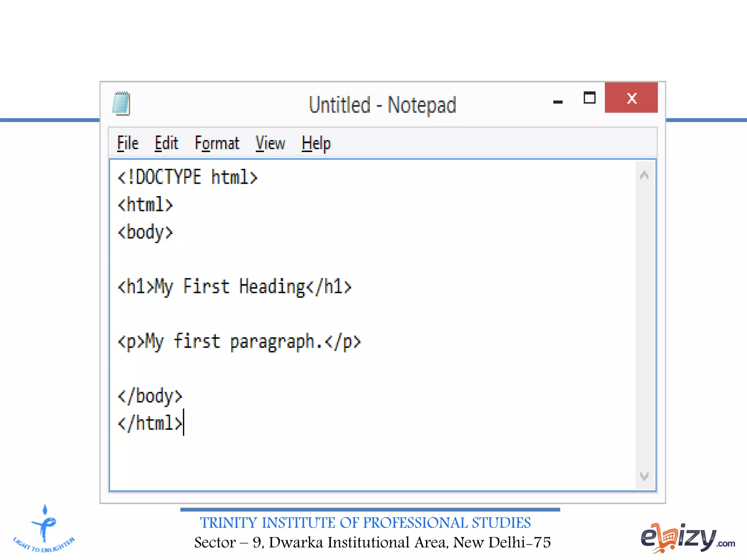Click the scrollbar down arrow

tap(644, 476)
